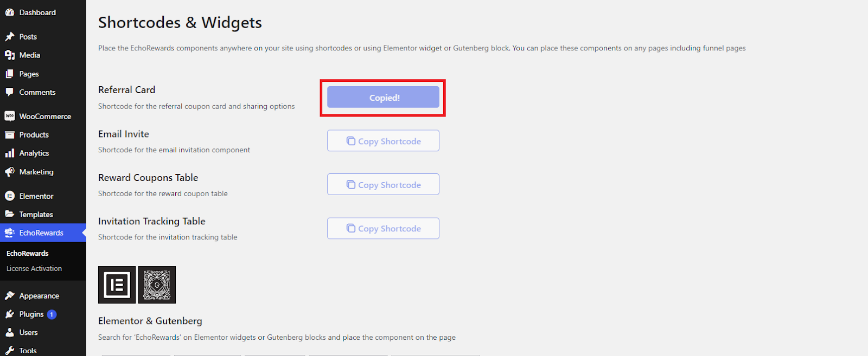
Task: Open the Comments section
Action: (37, 92)
